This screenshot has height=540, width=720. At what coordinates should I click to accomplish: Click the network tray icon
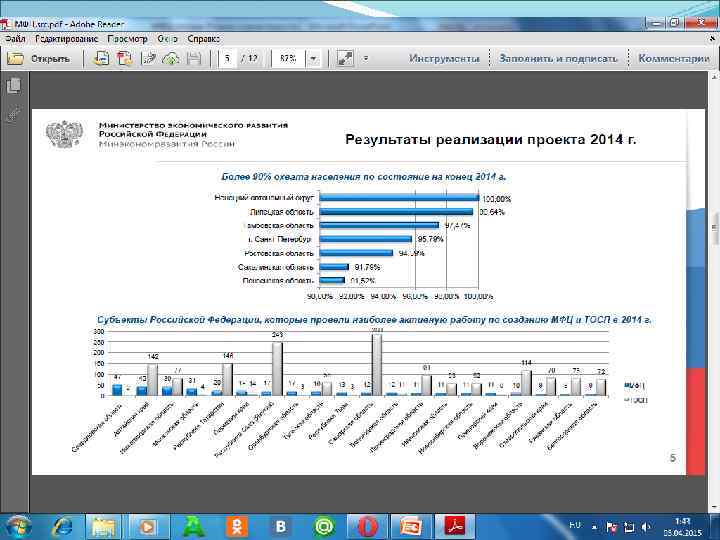click(x=629, y=527)
